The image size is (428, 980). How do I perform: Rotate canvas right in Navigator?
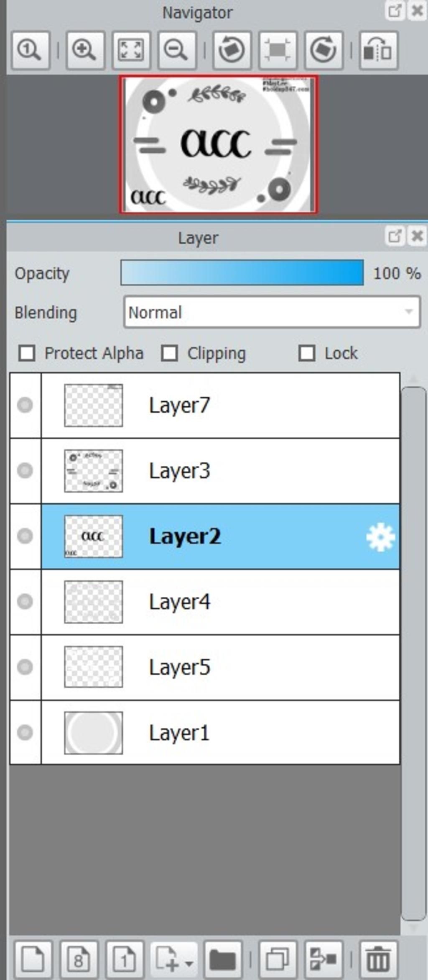click(x=324, y=50)
